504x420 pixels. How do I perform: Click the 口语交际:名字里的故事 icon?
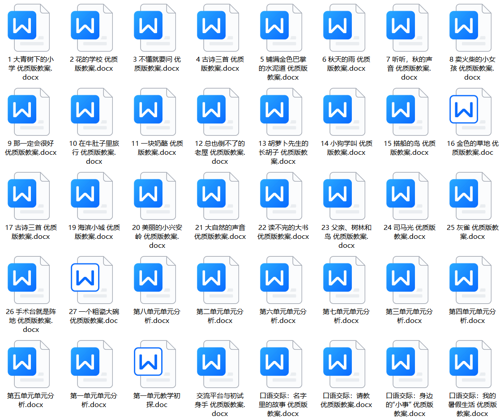(x=281, y=364)
